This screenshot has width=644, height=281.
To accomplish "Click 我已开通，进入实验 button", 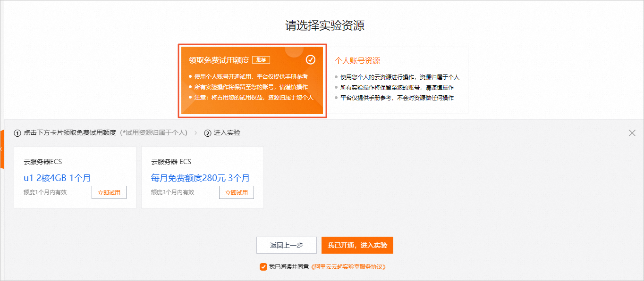I will [x=357, y=245].
